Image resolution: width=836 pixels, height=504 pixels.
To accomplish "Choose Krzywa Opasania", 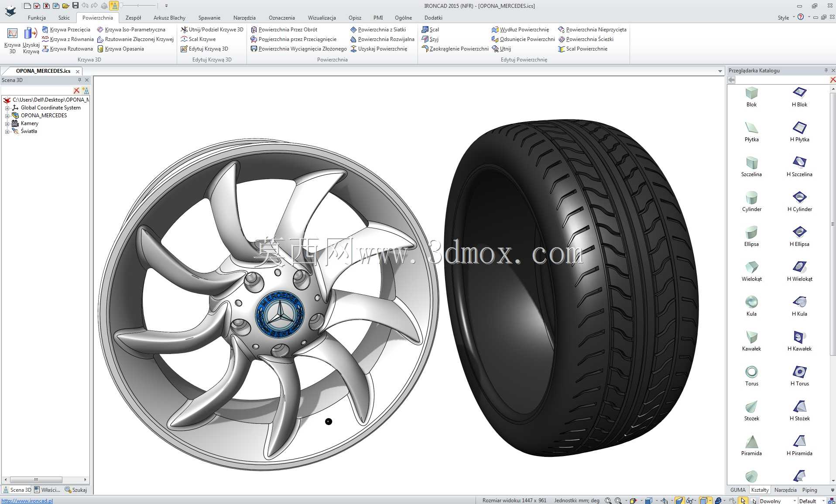I will 120,49.
